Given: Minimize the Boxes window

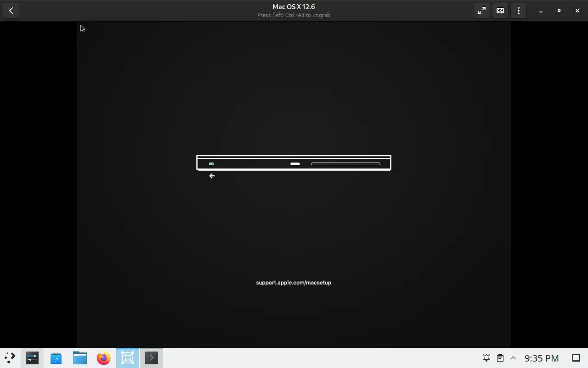Looking at the screenshot, I should [541, 11].
